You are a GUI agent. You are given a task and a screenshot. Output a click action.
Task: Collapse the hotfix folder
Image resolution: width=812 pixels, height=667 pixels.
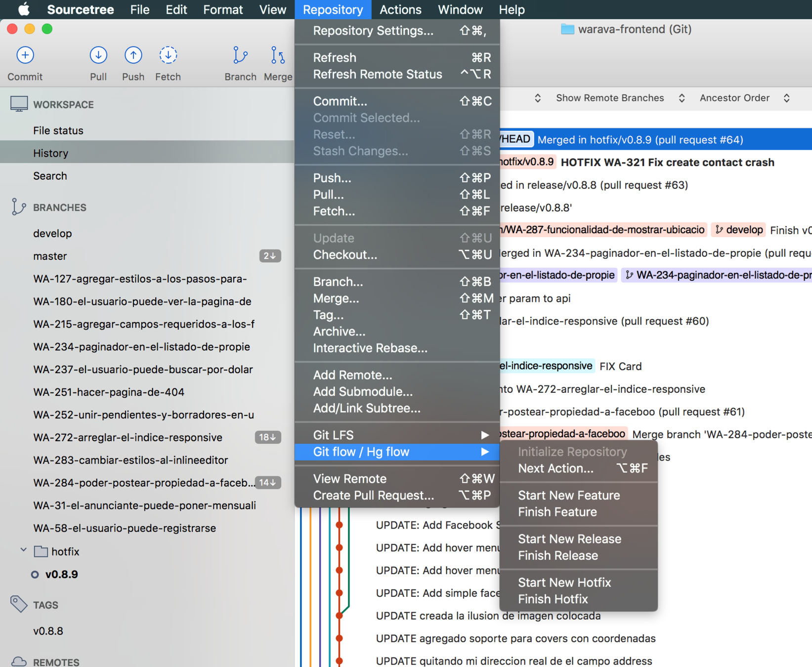pyautogui.click(x=23, y=550)
